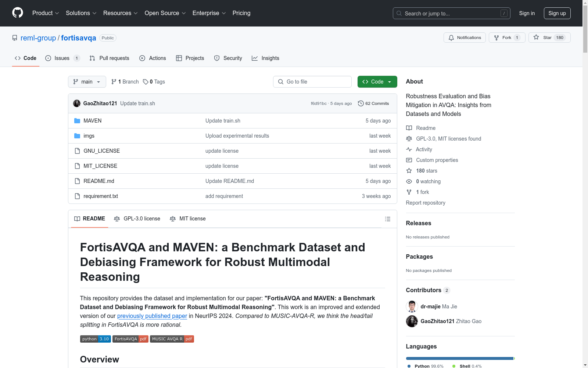Switch to the Projects tab
Viewport: 588px width, 368px height.
point(190,58)
